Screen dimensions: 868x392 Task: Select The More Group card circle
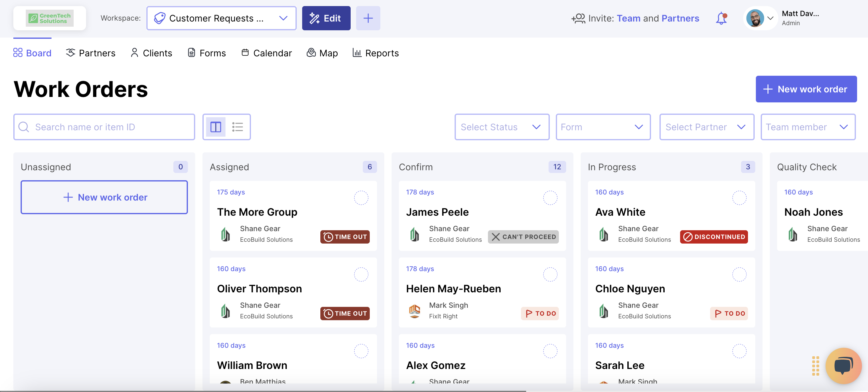click(361, 198)
